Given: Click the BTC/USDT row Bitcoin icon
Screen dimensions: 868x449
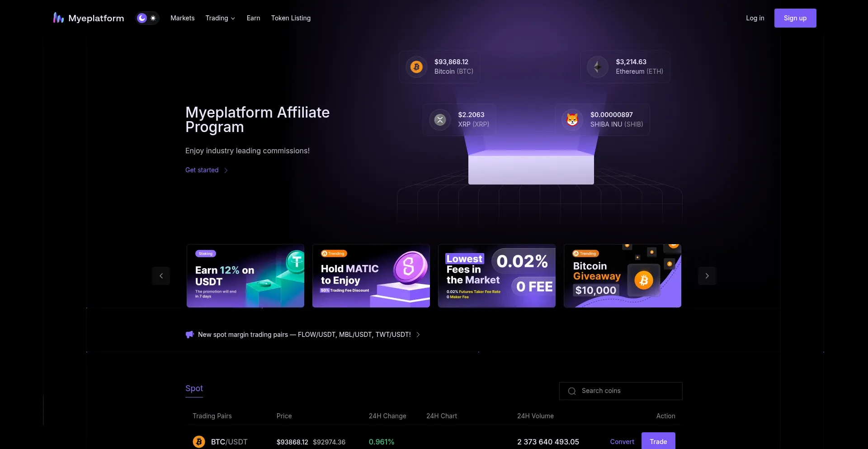Looking at the screenshot, I should (x=199, y=442).
